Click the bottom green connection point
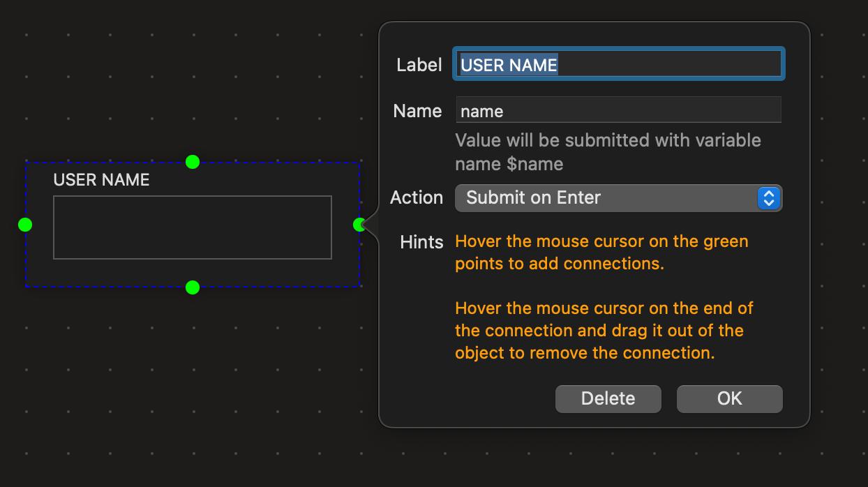 point(193,287)
